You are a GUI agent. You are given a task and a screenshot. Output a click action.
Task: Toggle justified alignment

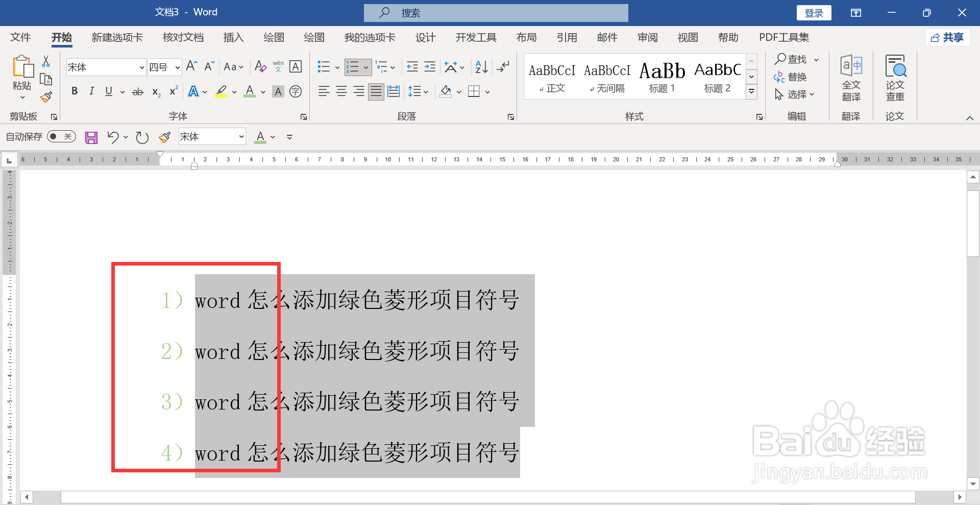[x=376, y=92]
